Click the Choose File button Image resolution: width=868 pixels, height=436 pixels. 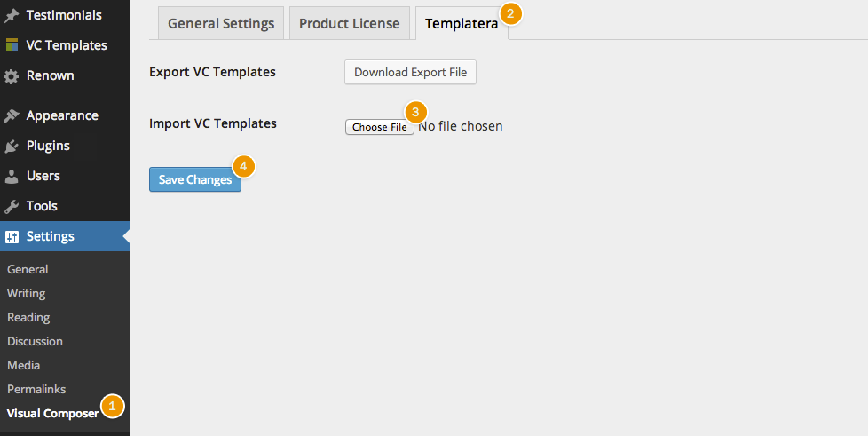click(x=379, y=127)
